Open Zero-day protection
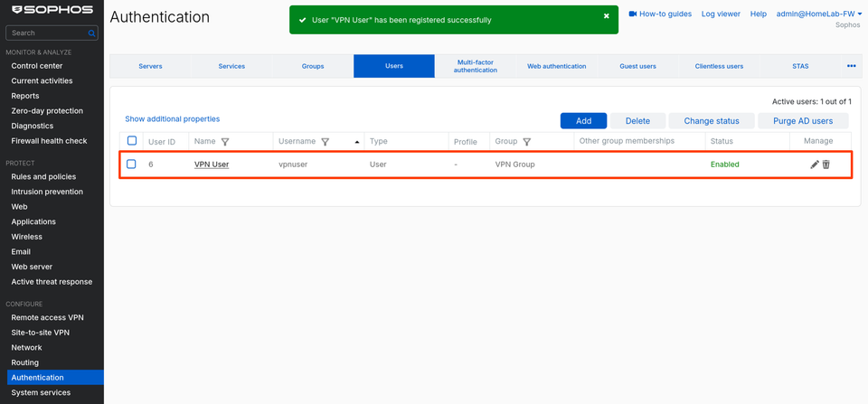The height and width of the screenshot is (404, 868). click(x=47, y=110)
